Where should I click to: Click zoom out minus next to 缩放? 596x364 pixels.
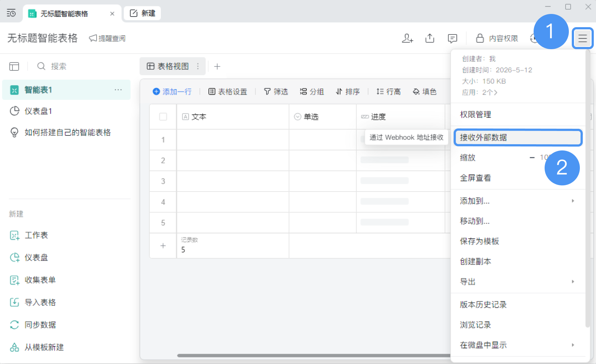pos(532,157)
